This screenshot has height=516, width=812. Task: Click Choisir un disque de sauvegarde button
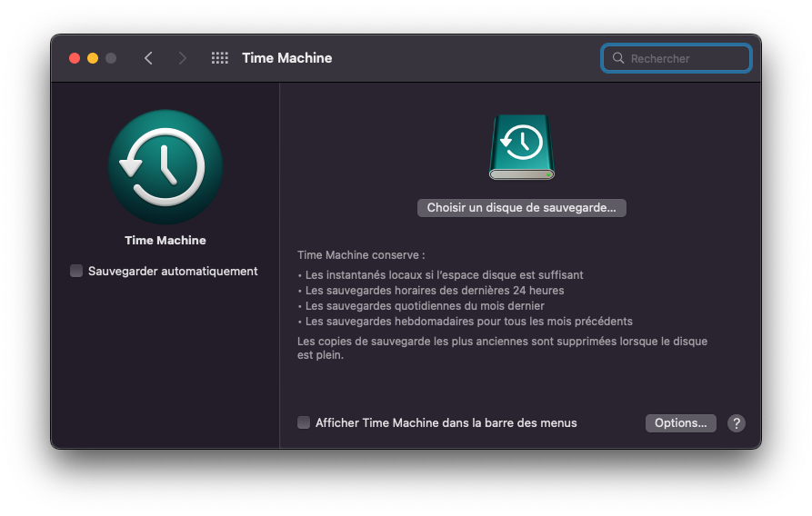coord(522,207)
